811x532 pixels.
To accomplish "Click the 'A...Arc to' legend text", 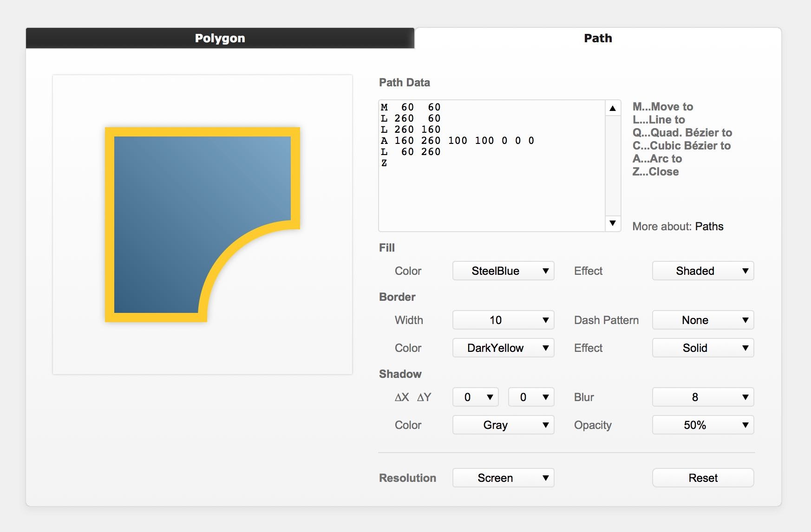I will click(x=657, y=159).
